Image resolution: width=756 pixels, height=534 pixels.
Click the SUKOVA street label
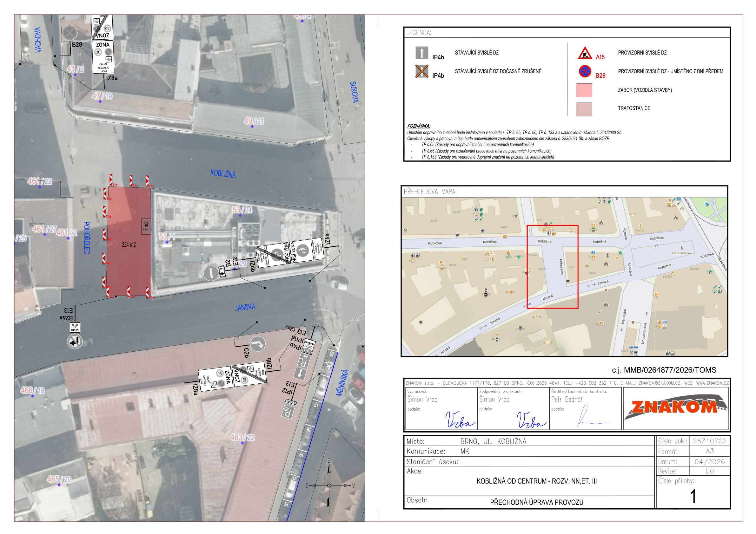pos(354,92)
